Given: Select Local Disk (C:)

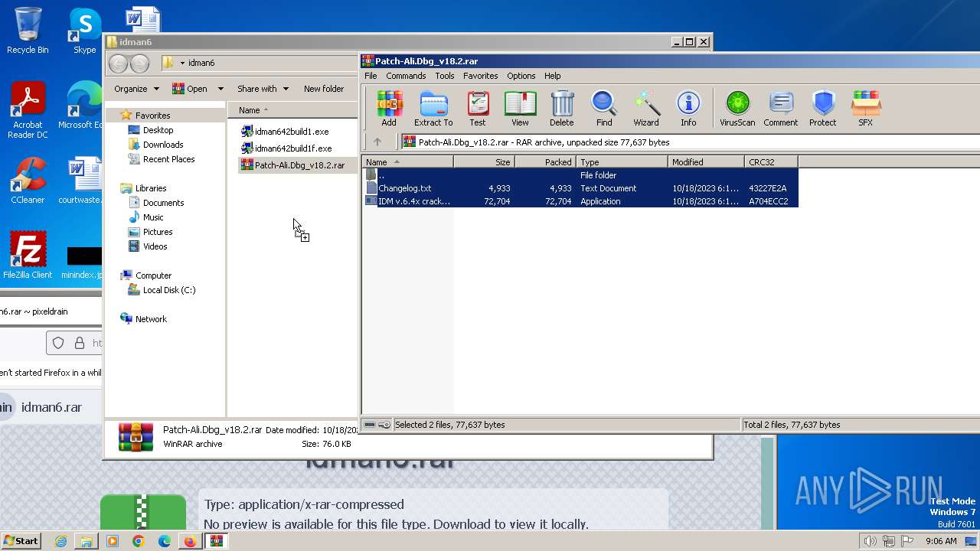Looking at the screenshot, I should click(168, 290).
